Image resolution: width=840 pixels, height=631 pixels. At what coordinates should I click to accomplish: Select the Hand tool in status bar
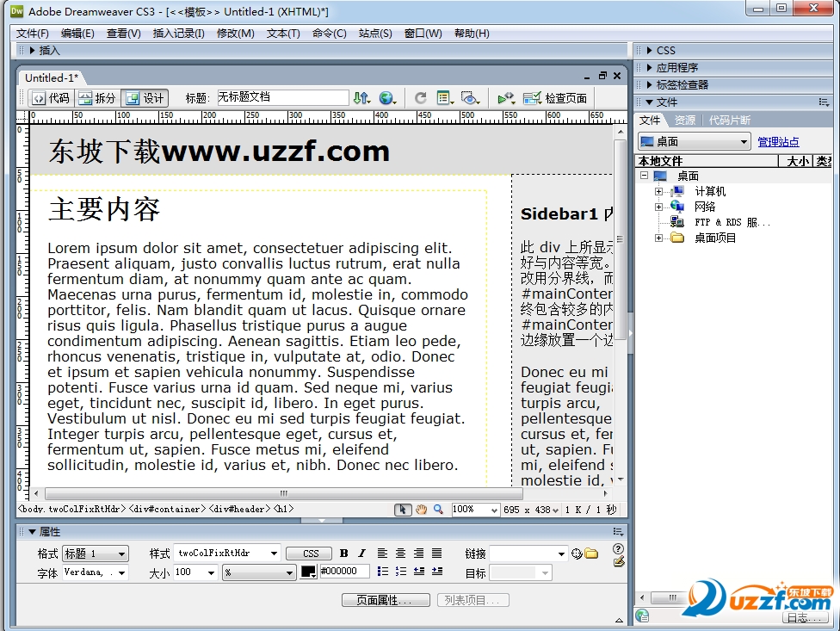pos(422,510)
